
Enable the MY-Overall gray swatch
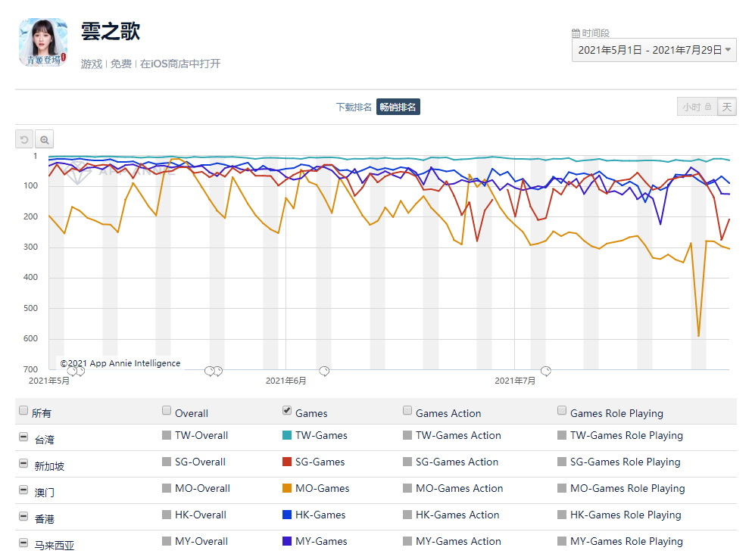(x=167, y=541)
